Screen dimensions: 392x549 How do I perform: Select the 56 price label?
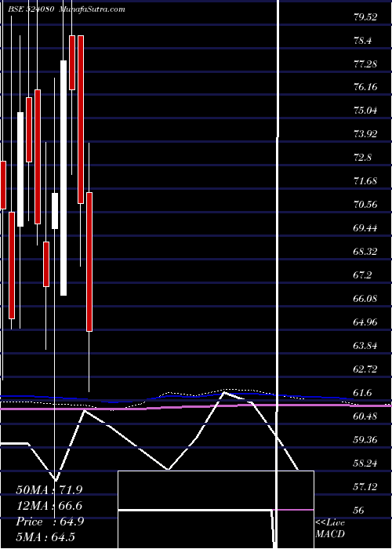pos(358,510)
